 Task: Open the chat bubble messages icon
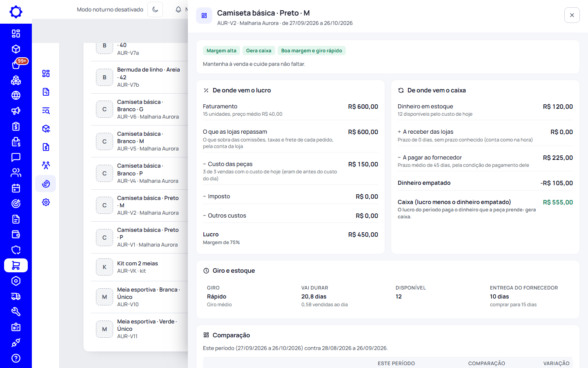click(16, 157)
